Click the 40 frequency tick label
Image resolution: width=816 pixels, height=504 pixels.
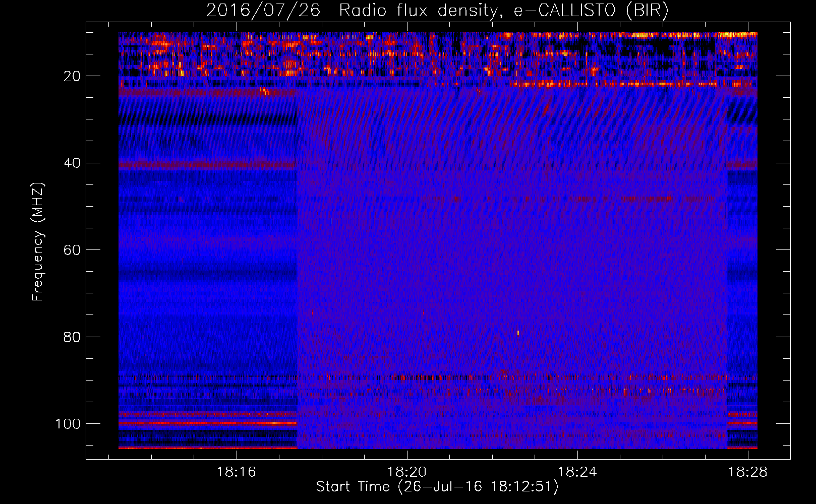click(72, 163)
